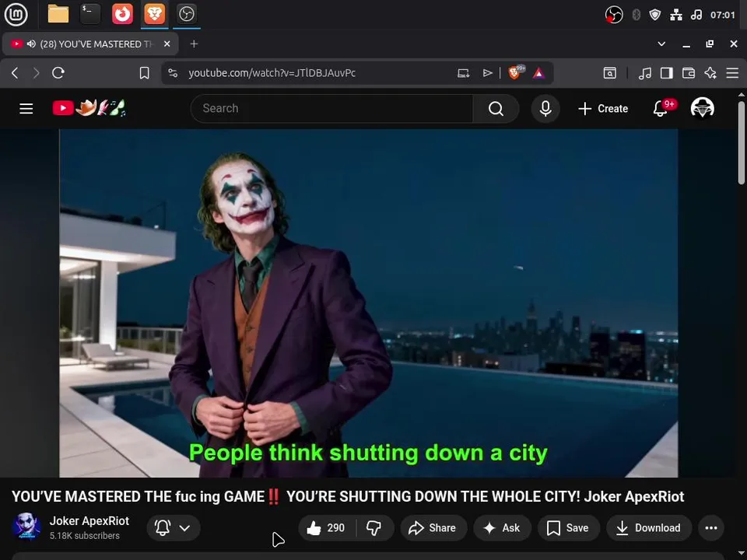This screenshot has width=747, height=560.
Task: Open the Joker ApexRiot channel avatar
Action: click(x=26, y=527)
